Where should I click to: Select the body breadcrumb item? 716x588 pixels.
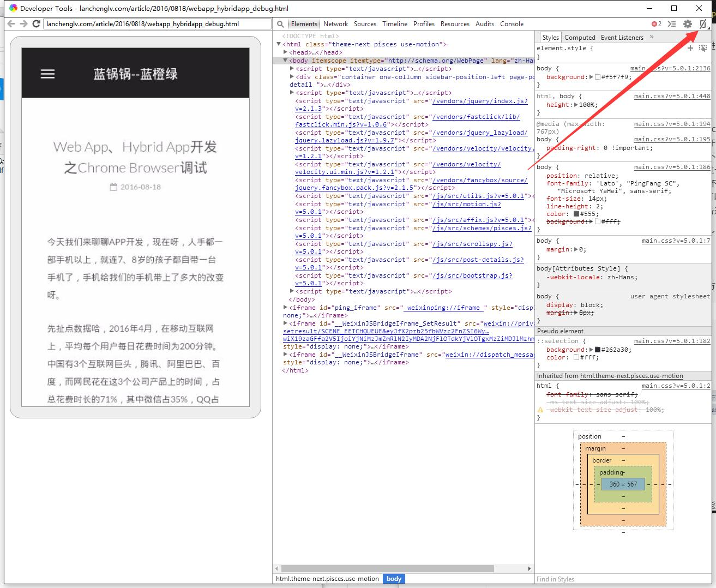pos(394,579)
